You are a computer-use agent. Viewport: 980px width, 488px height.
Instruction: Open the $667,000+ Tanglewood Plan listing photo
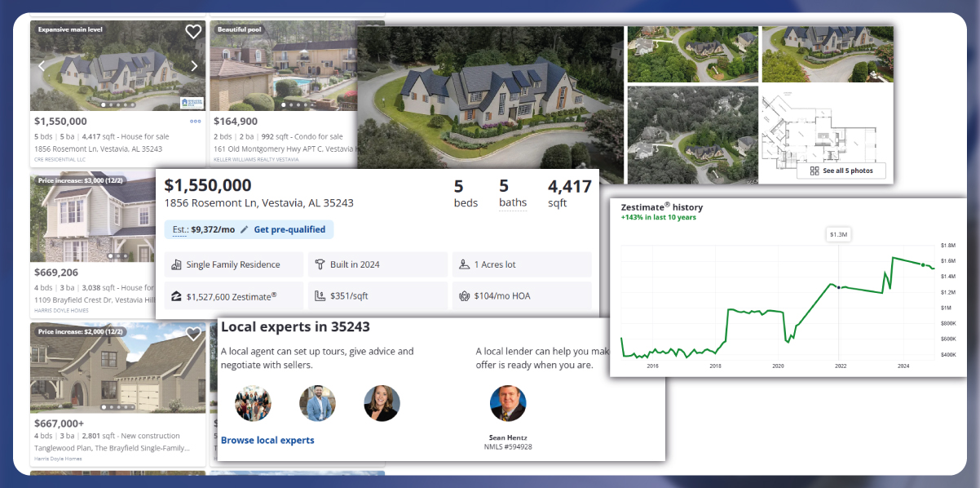pos(117,367)
